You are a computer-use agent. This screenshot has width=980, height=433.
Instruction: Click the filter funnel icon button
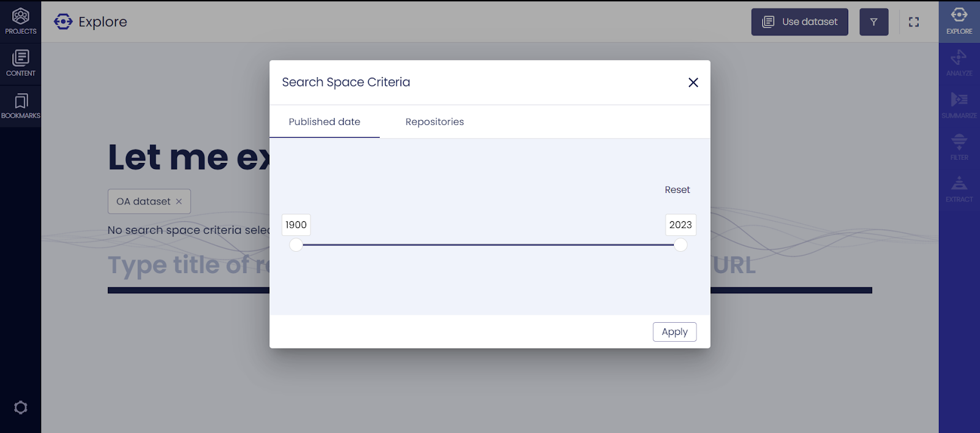[x=873, y=22]
